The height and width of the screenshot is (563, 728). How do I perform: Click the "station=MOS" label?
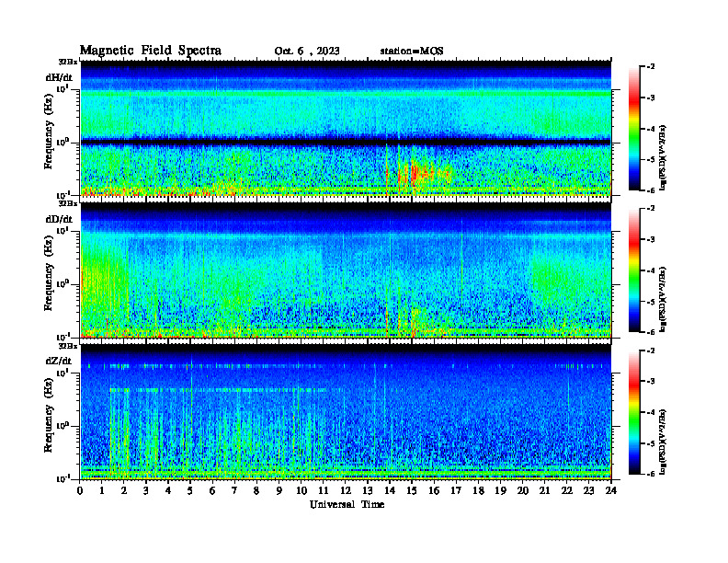412,52
